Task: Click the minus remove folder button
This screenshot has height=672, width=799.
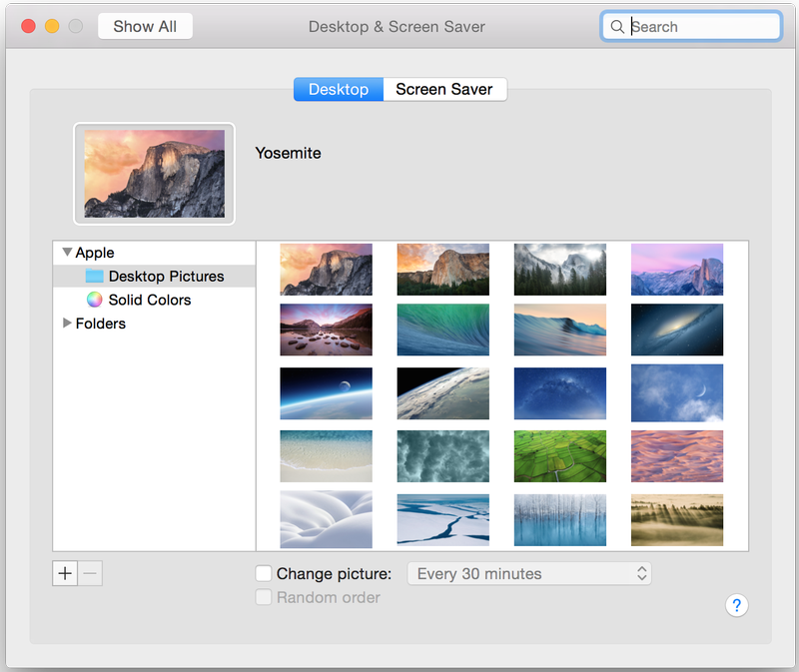Action: pos(90,574)
